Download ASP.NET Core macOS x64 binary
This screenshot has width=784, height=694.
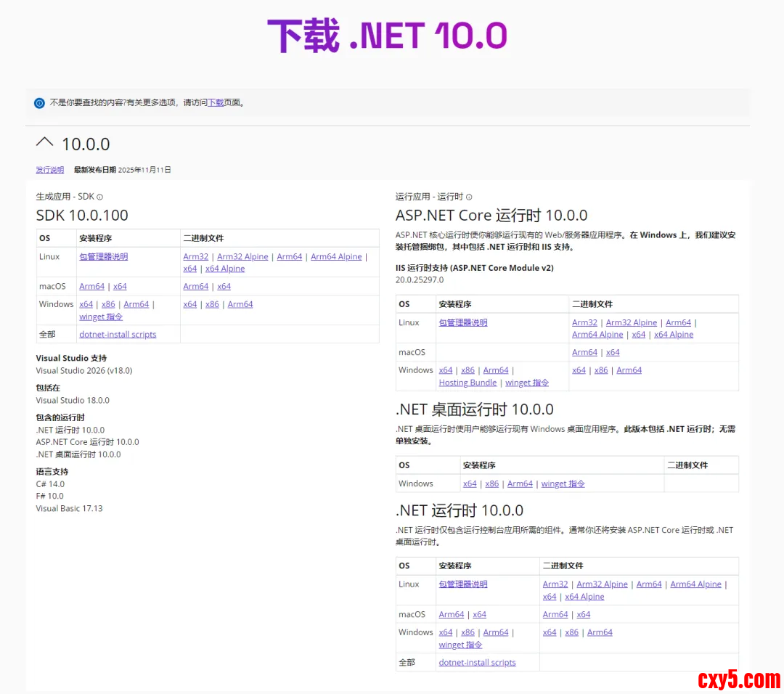coord(613,353)
